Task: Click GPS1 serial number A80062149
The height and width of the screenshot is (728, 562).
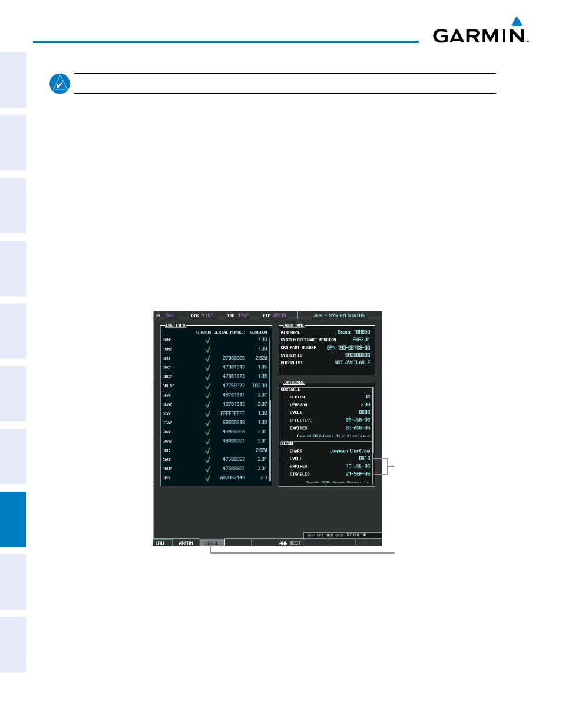Action: pos(233,478)
